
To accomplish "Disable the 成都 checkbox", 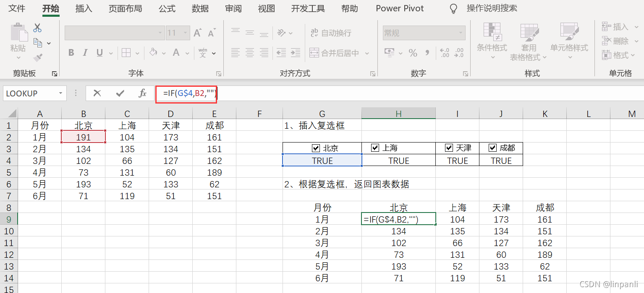I will pyautogui.click(x=492, y=148).
